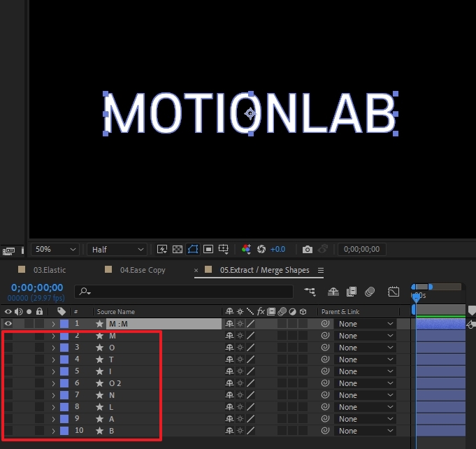
Task: Show layer 5 I visibility box
Action: [x=8, y=371]
